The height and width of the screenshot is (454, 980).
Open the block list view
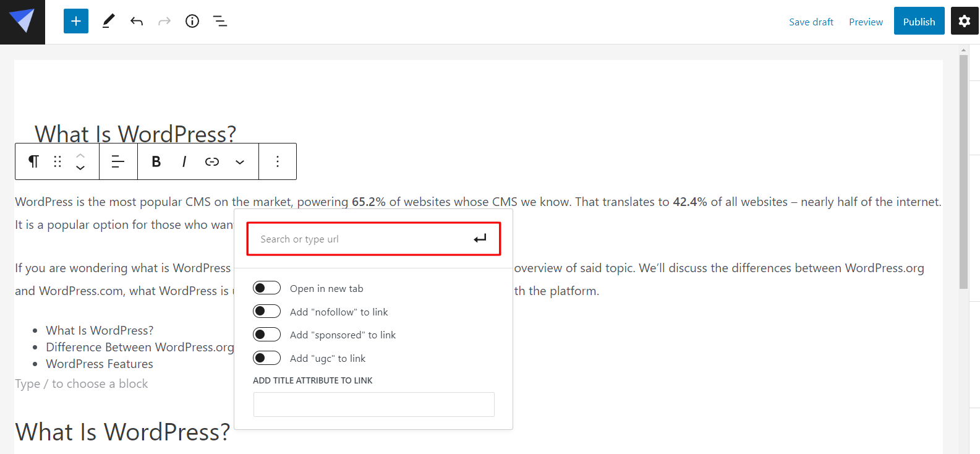point(220,22)
